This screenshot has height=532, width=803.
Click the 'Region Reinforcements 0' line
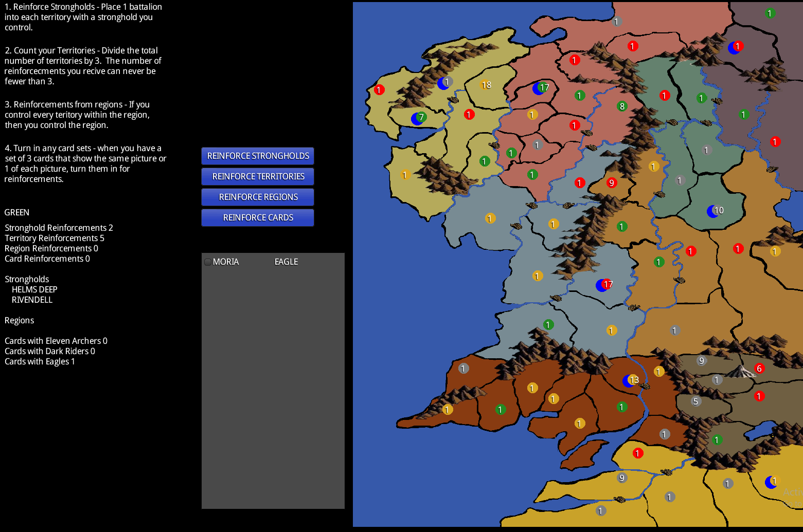pyautogui.click(x=51, y=248)
